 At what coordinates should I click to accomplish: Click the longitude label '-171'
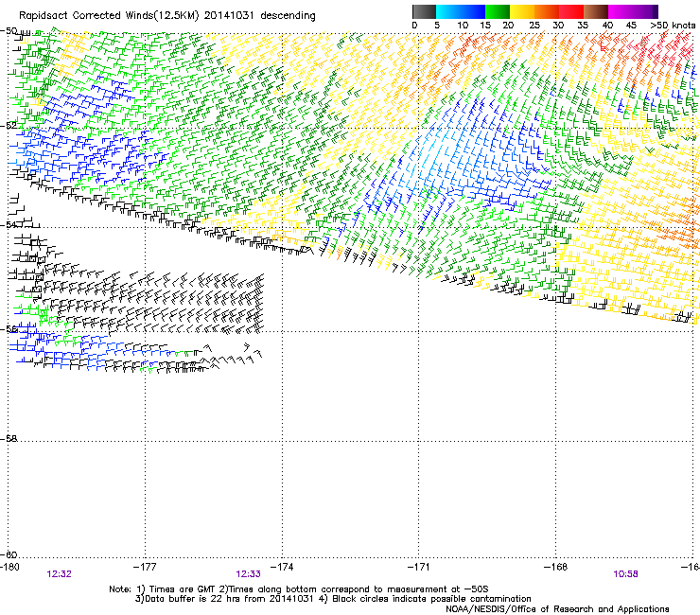(418, 567)
